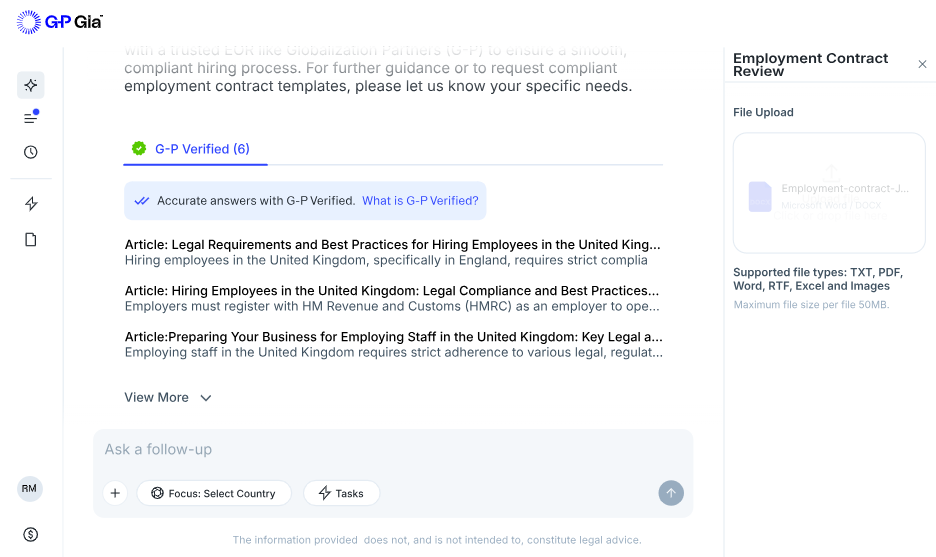
Task: Click the send arrow button
Action: 671,492
